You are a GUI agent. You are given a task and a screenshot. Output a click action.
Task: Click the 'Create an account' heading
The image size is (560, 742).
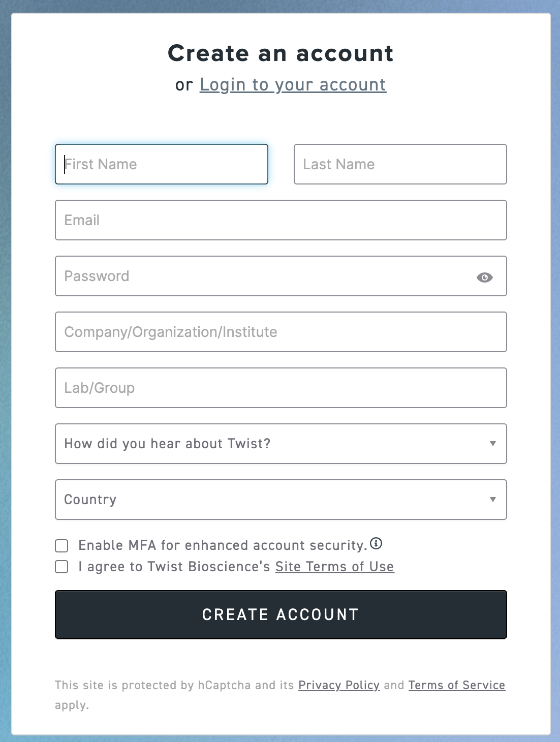coord(281,52)
